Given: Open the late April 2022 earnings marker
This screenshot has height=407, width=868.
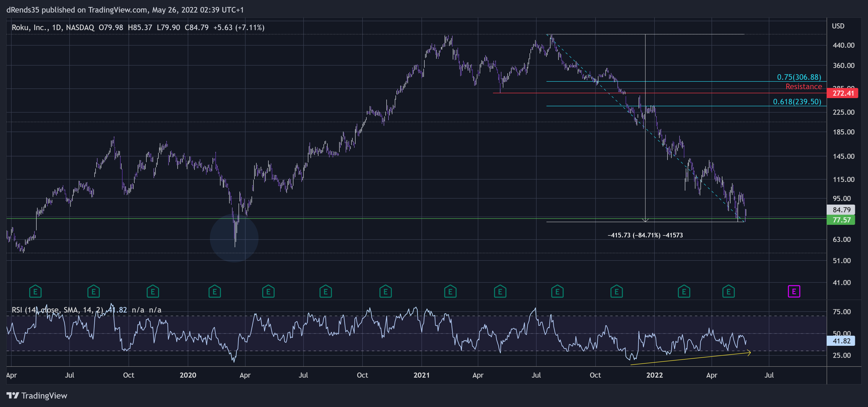Looking at the screenshot, I should [728, 291].
